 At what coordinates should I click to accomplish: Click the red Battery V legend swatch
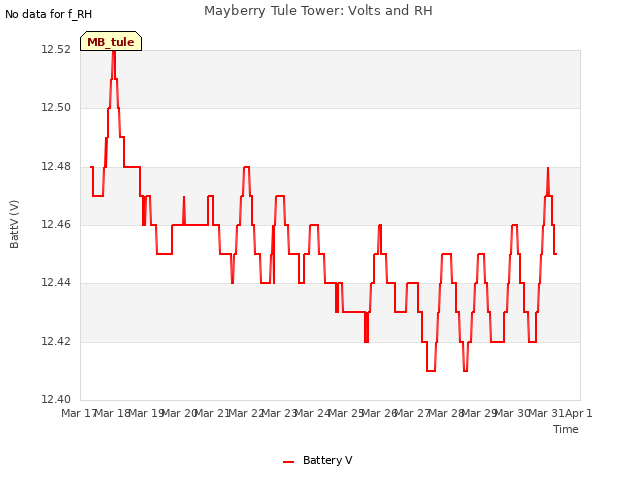pyautogui.click(x=289, y=462)
